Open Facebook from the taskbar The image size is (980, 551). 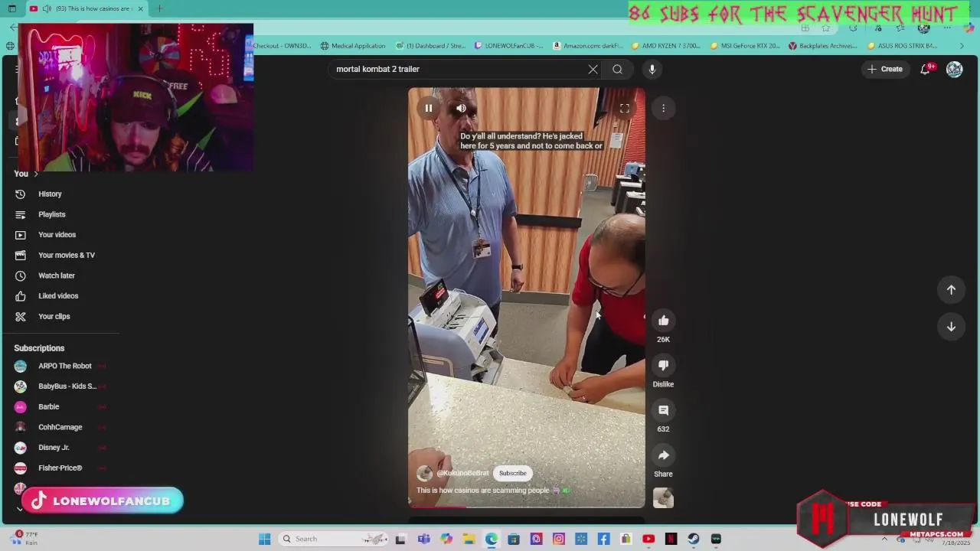(x=603, y=539)
